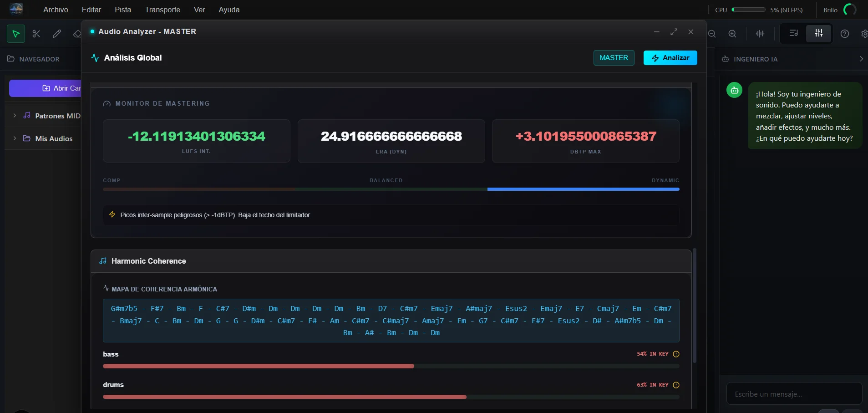The width and height of the screenshot is (868, 413).
Task: Collapse the Ingeniero IA panel chevron
Action: point(861,59)
